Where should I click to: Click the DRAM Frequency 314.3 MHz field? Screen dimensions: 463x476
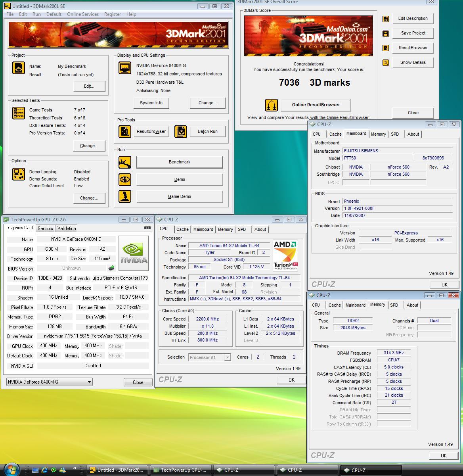394,353
